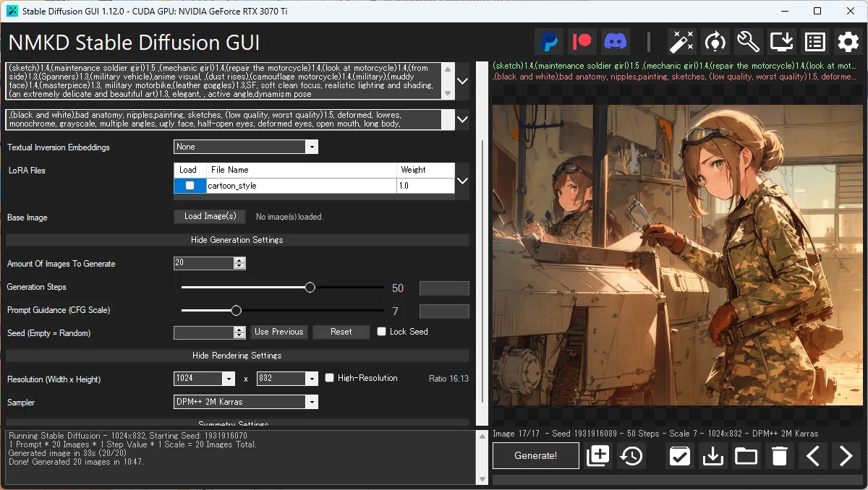Open settings with the gear icon
Viewport: 868px width, 490px height.
[x=848, y=42]
